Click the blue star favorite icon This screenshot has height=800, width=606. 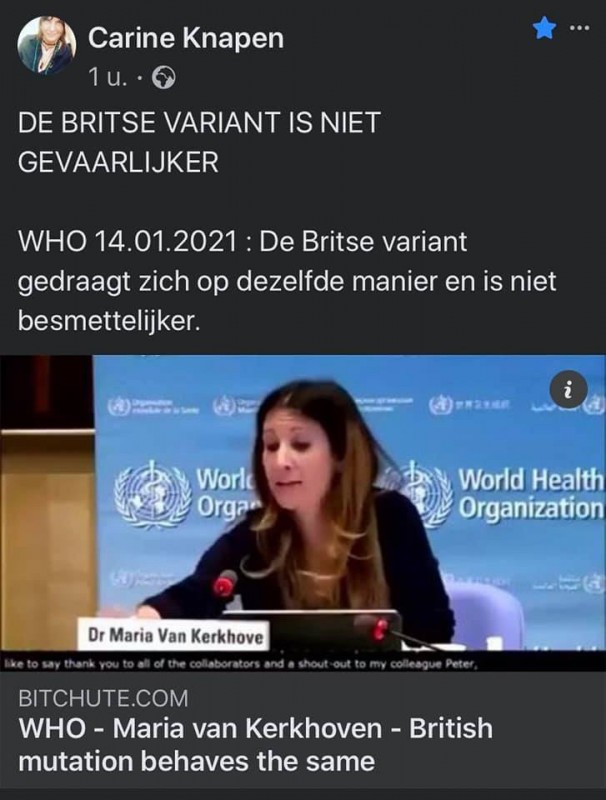[x=544, y=28]
